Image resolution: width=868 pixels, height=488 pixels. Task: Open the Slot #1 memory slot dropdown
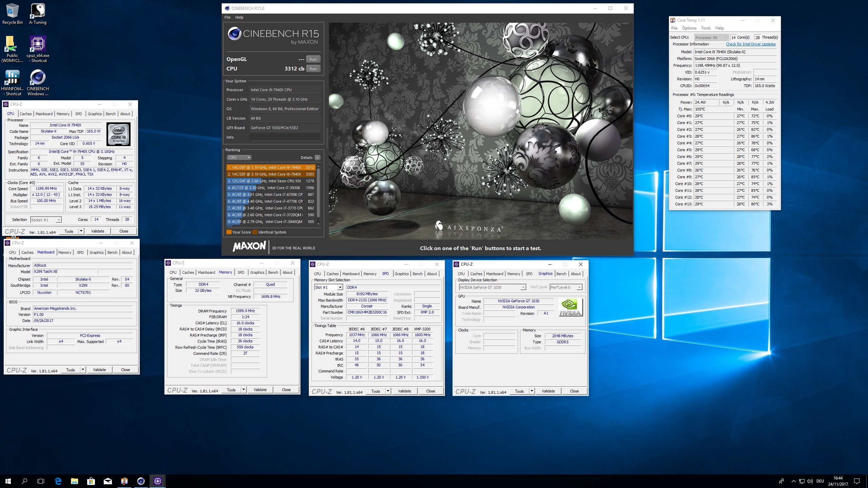click(329, 287)
